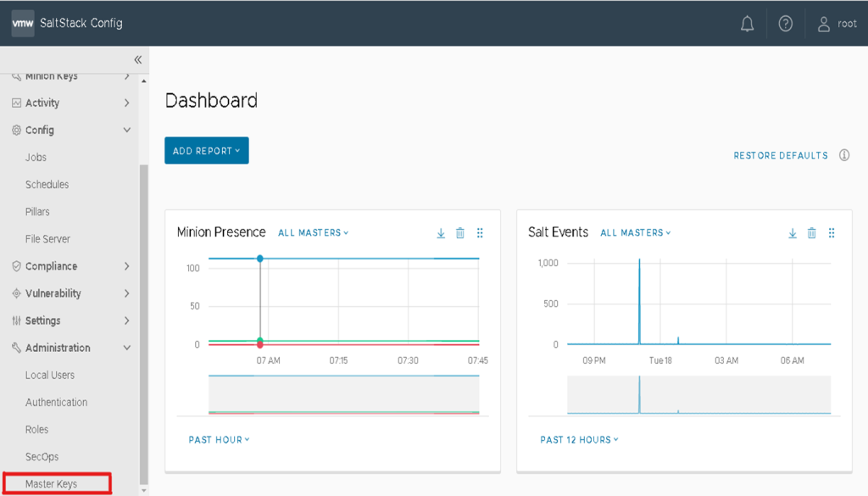Image resolution: width=868 pixels, height=496 pixels.
Task: Collapse the sidebar with double-chevron icon
Action: [137, 59]
